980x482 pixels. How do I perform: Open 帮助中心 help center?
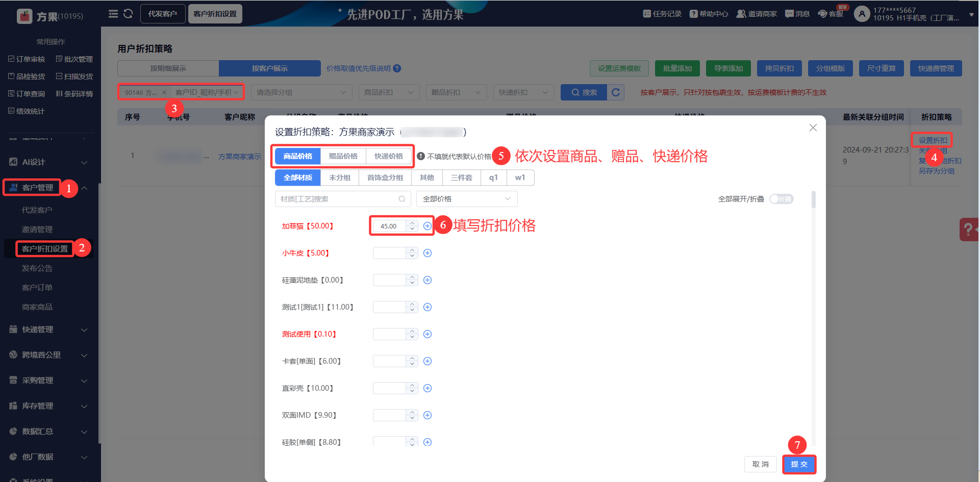709,14
